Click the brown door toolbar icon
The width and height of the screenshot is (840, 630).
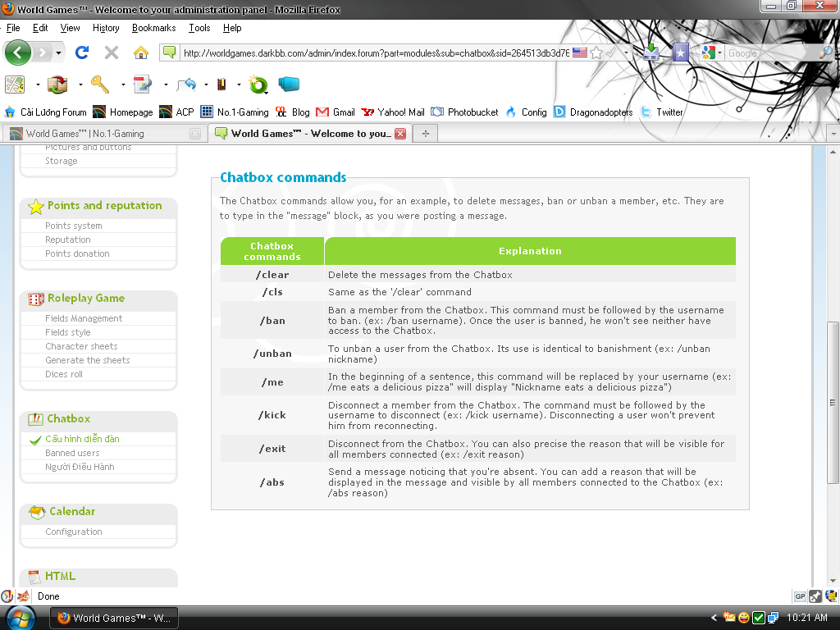tap(221, 84)
